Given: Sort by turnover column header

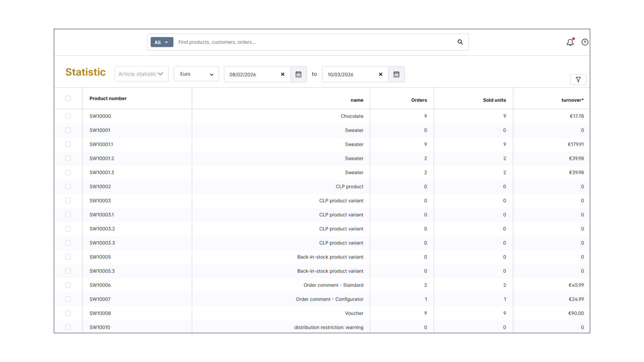Looking at the screenshot, I should click(572, 100).
